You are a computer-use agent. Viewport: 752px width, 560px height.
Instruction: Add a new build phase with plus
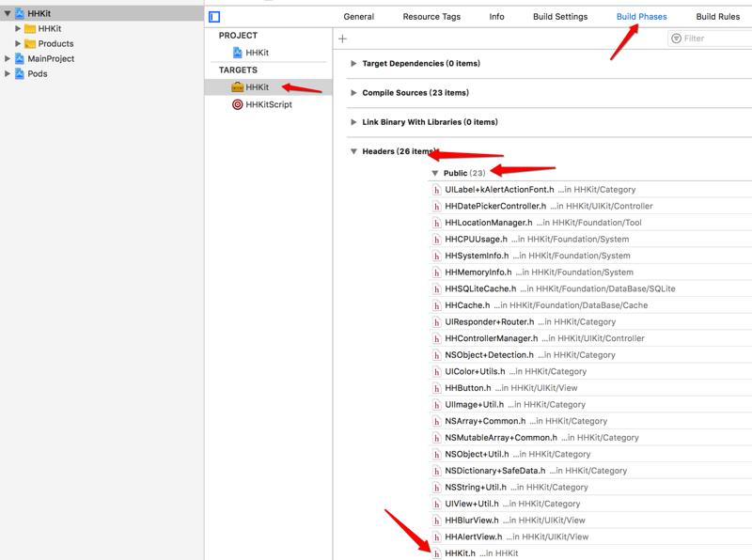(342, 39)
